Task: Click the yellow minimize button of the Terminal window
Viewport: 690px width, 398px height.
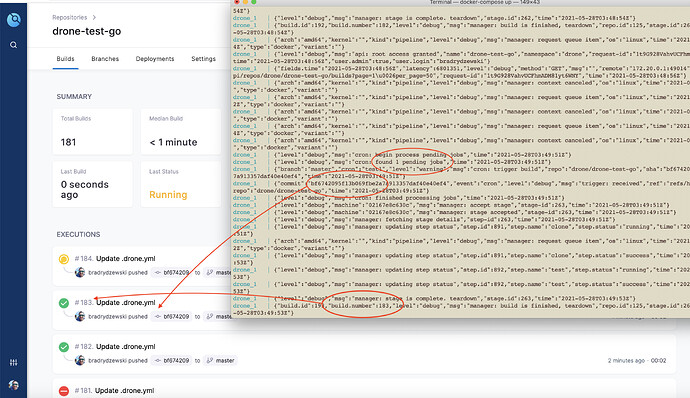Action: pyautogui.click(x=246, y=2)
